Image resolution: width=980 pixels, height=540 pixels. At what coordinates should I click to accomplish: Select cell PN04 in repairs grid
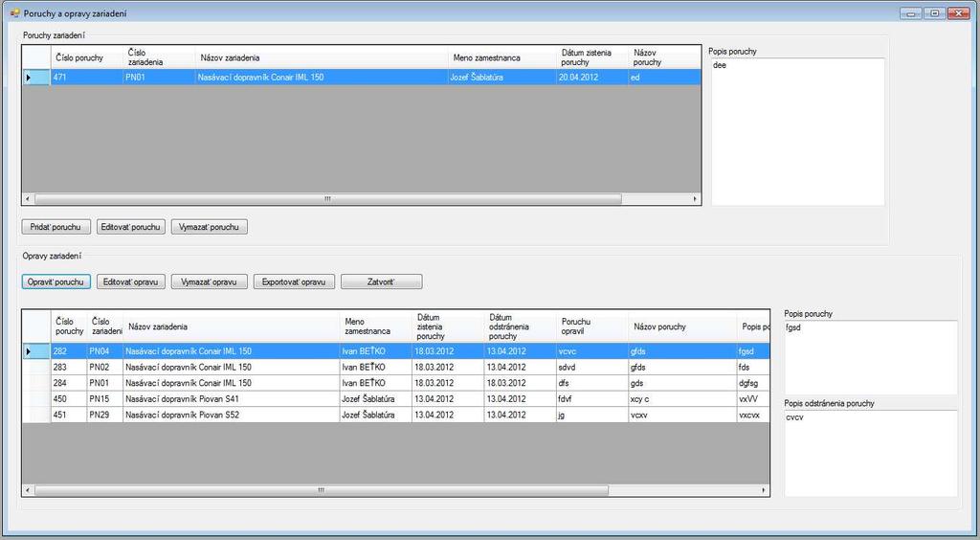[105, 351]
